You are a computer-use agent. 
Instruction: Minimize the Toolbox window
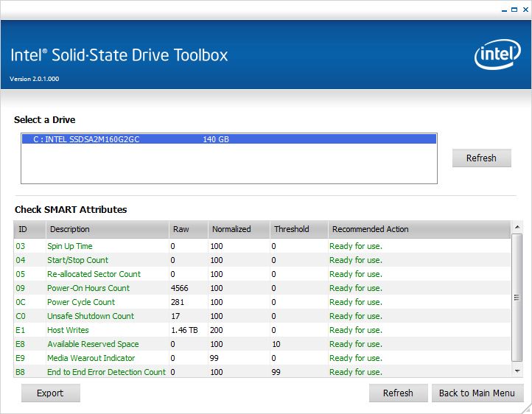click(x=504, y=10)
